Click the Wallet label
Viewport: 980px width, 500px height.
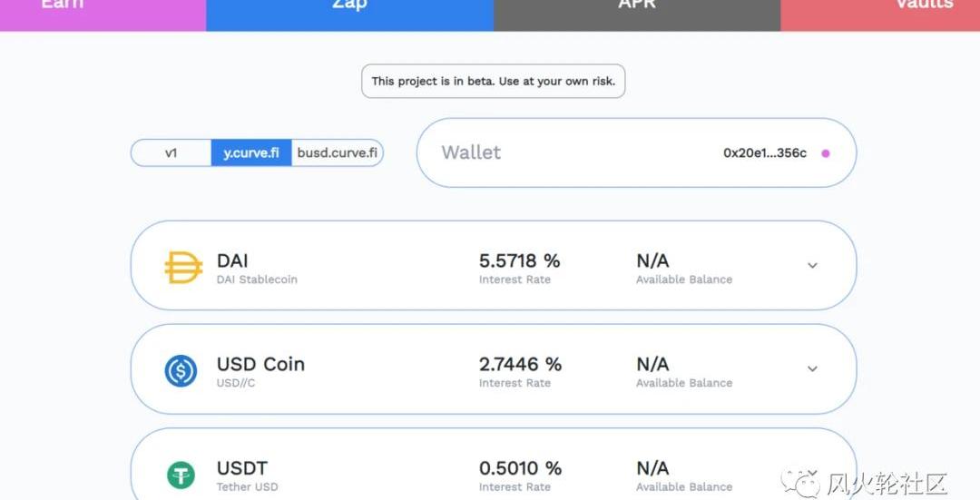[x=471, y=152]
